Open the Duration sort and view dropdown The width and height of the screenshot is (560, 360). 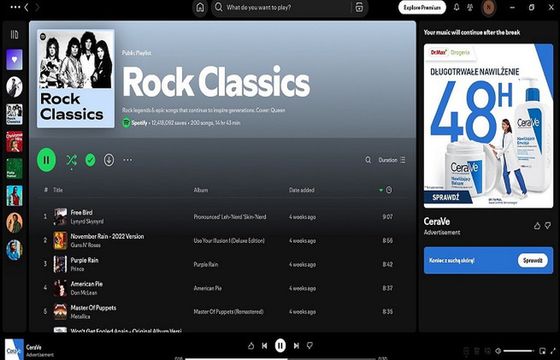click(392, 160)
